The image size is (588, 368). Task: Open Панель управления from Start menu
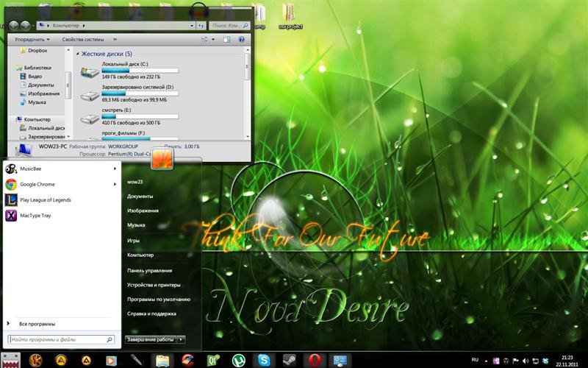[x=149, y=270]
